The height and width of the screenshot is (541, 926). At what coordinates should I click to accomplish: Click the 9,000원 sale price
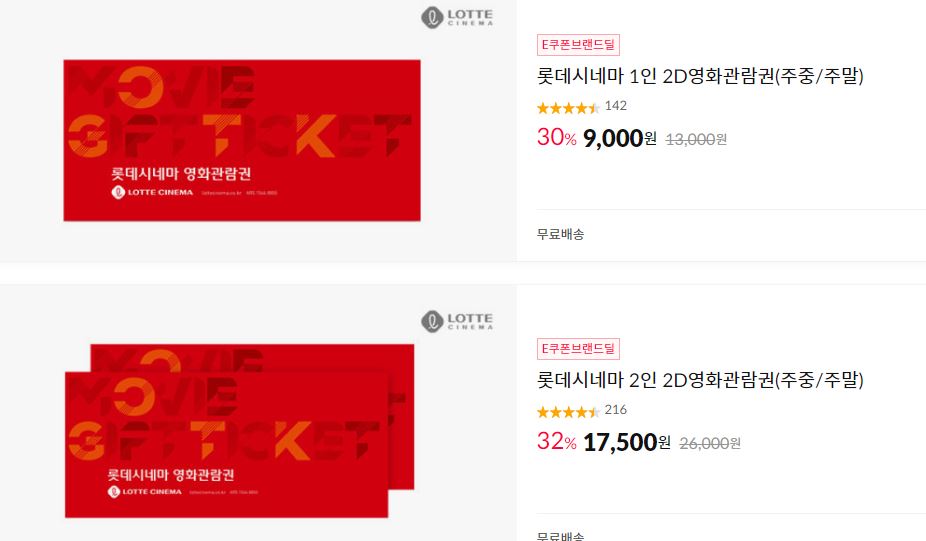point(619,138)
